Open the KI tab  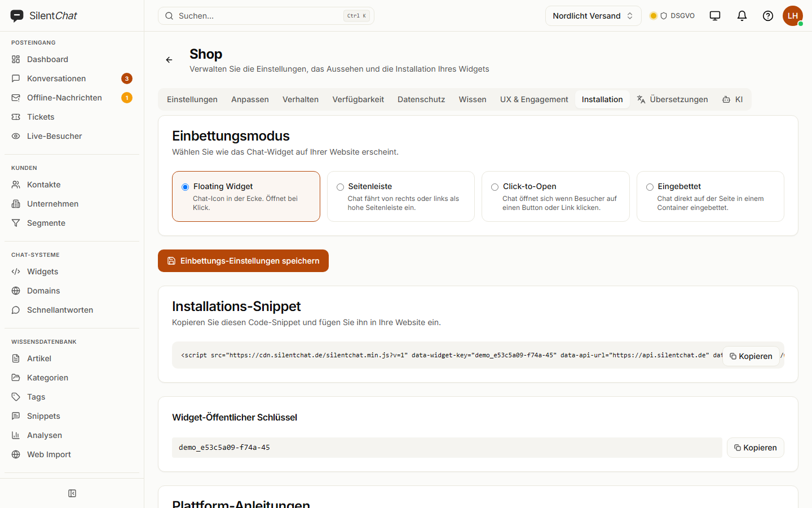click(x=732, y=99)
